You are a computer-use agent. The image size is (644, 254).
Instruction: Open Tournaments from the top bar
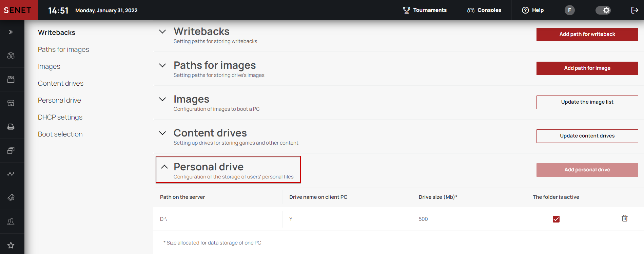click(425, 10)
